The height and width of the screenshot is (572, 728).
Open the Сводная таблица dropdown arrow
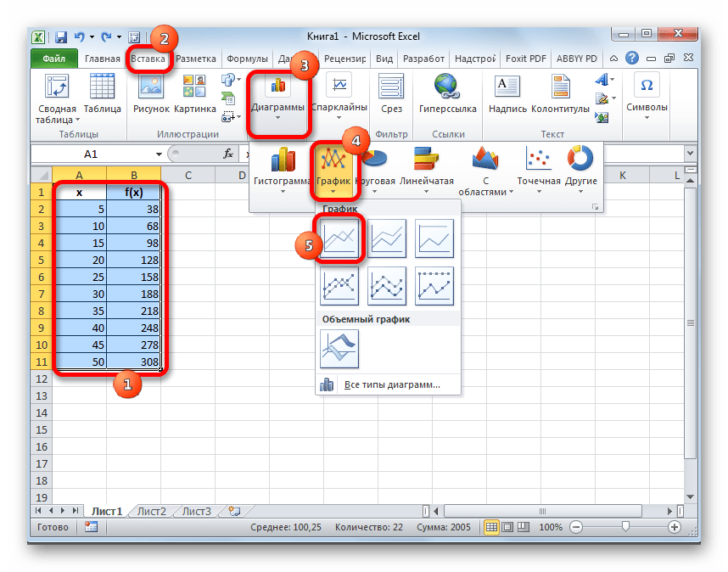click(x=77, y=120)
